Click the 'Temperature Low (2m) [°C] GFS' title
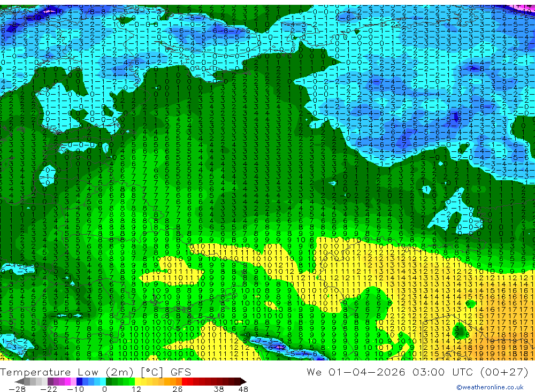This screenshot has width=535, height=392. 96,372
